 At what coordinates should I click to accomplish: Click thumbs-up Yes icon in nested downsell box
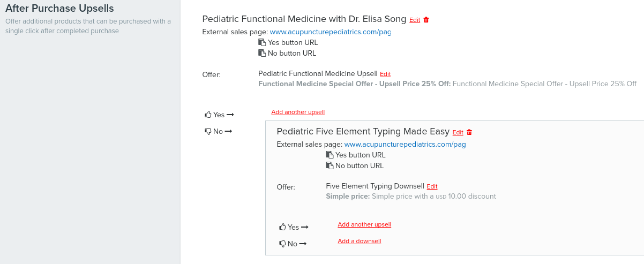pos(283,227)
